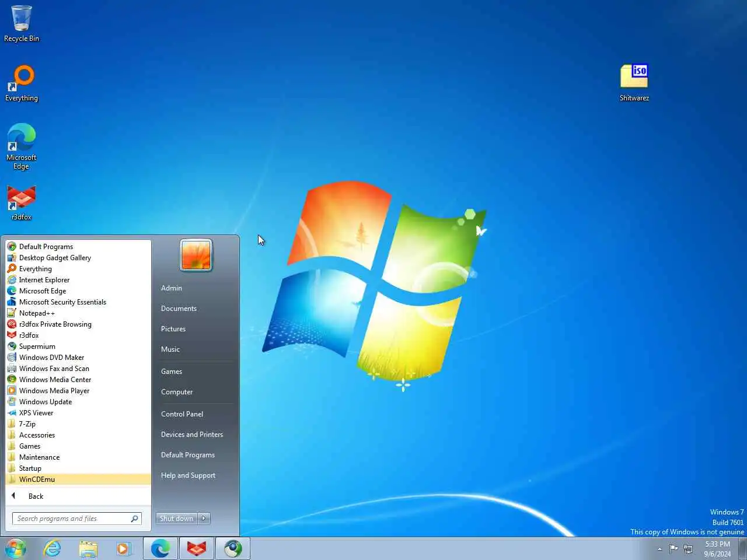The height and width of the screenshot is (560, 747).
Task: Launch Windows Media Player from program list
Action: (78, 391)
